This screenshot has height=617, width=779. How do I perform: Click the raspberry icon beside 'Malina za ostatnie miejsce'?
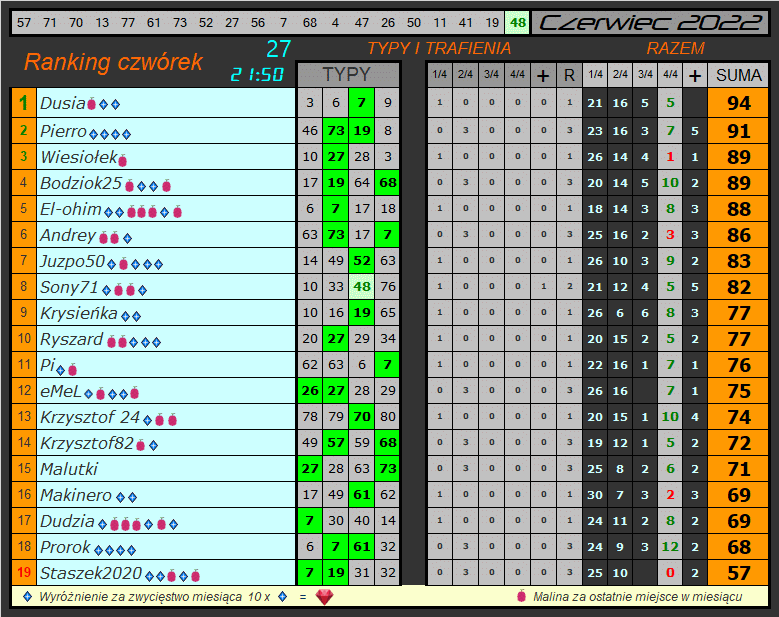pyautogui.click(x=521, y=596)
